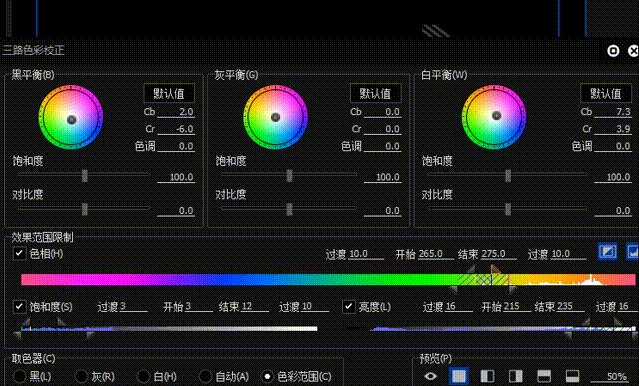Edit gray balance saturation 100.0 field
Screen dimensions: 639x386
382,177
